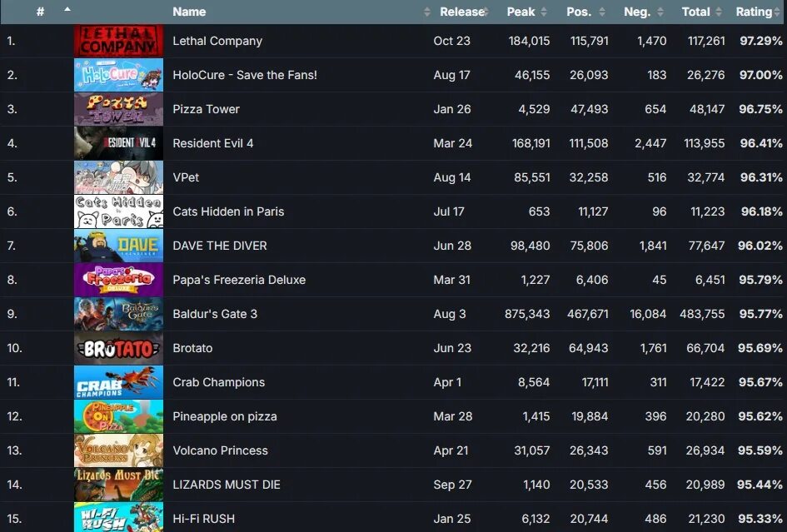Open the Hi-Fi RUSH name link
The height and width of the screenshot is (532, 787).
pyautogui.click(x=204, y=519)
